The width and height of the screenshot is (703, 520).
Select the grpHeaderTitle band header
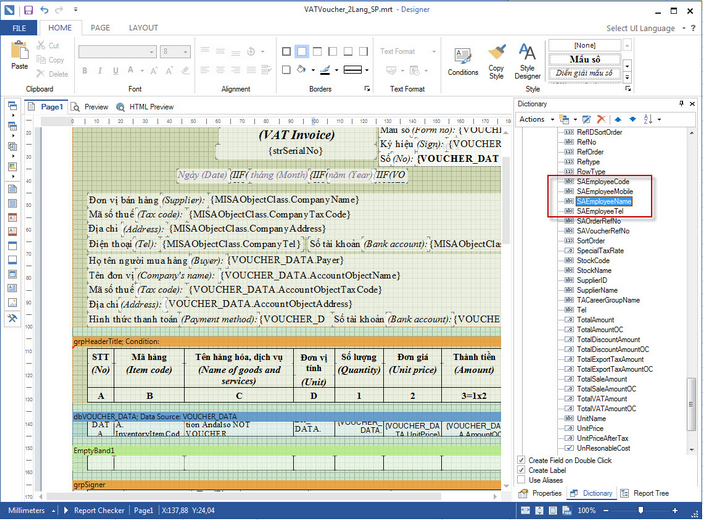286,341
